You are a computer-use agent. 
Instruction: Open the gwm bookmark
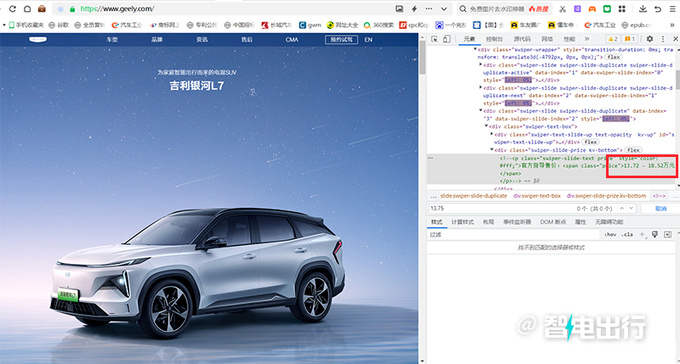310,25
